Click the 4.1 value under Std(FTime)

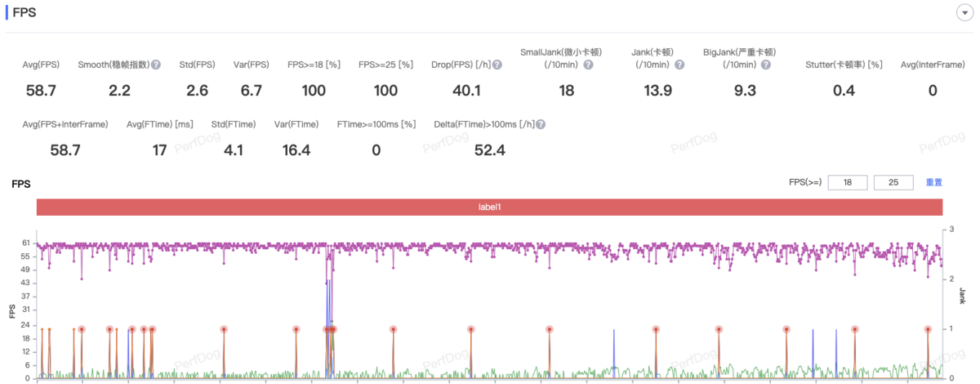(234, 150)
